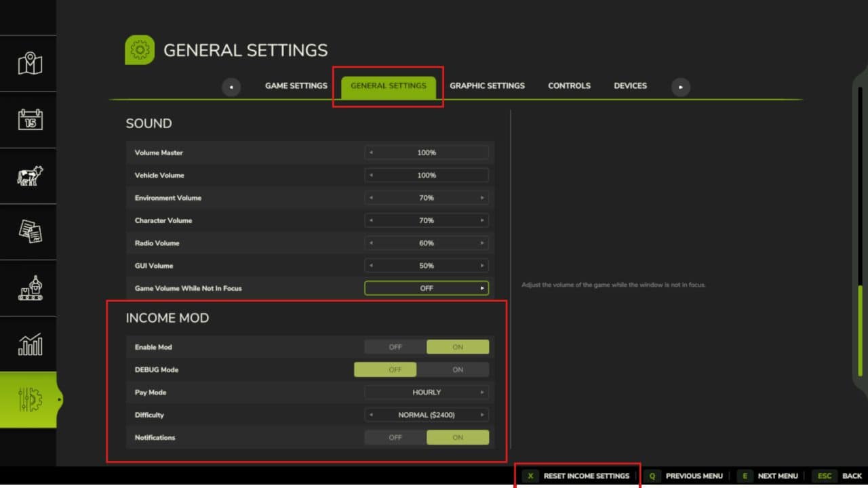Open the Controls tab

(569, 85)
